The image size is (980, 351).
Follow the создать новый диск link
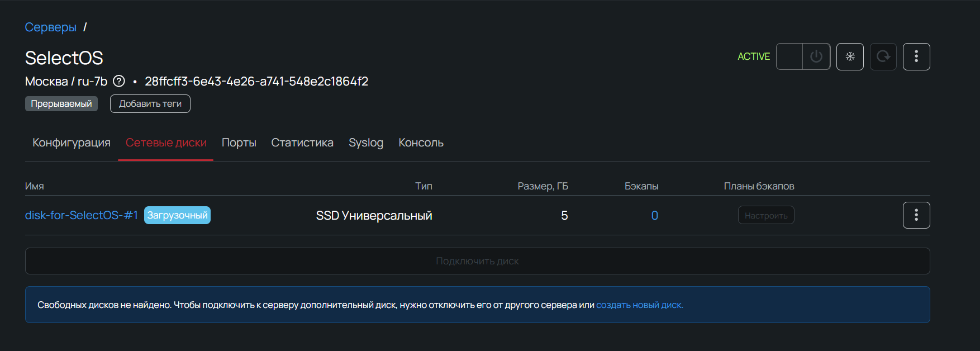point(639,305)
